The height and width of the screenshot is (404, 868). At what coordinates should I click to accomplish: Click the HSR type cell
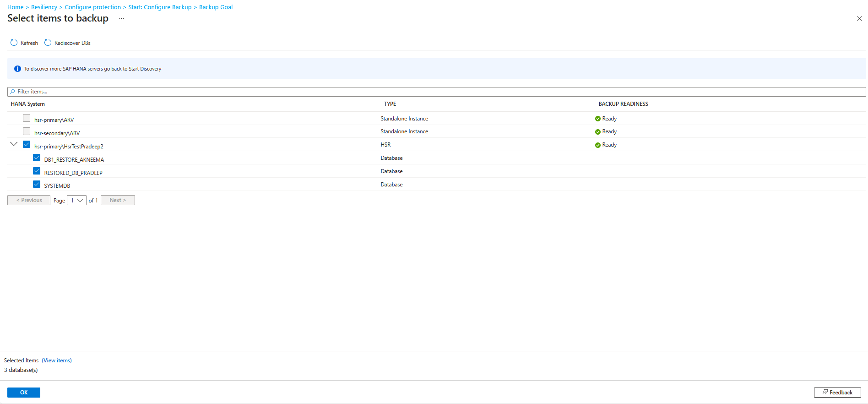[x=385, y=145]
